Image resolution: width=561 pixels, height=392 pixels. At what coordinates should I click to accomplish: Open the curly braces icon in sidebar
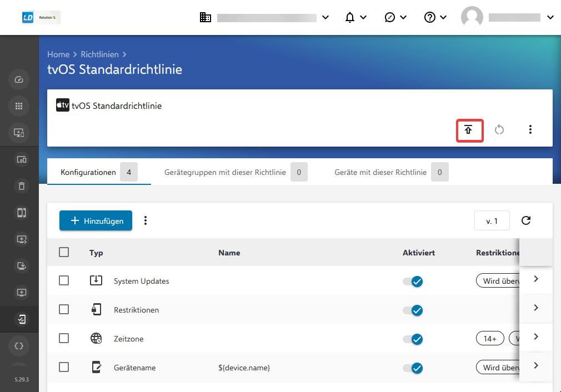[x=19, y=346]
